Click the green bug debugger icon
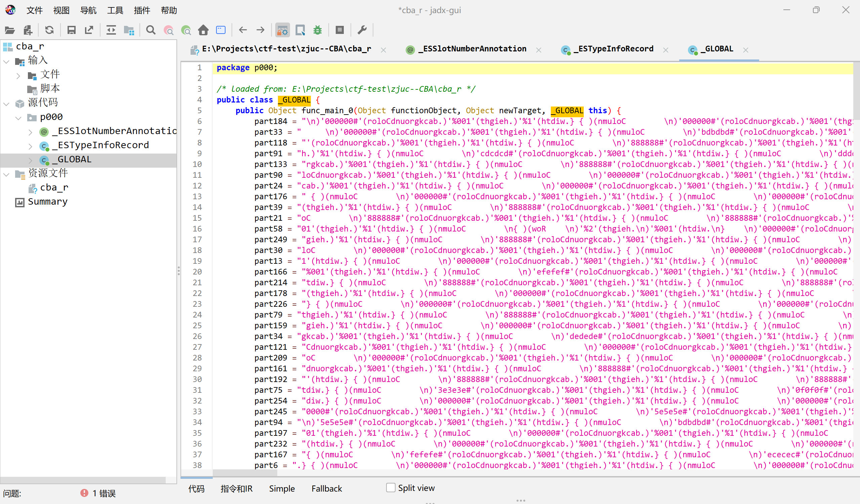Viewport: 860px width, 504px height. click(x=318, y=30)
